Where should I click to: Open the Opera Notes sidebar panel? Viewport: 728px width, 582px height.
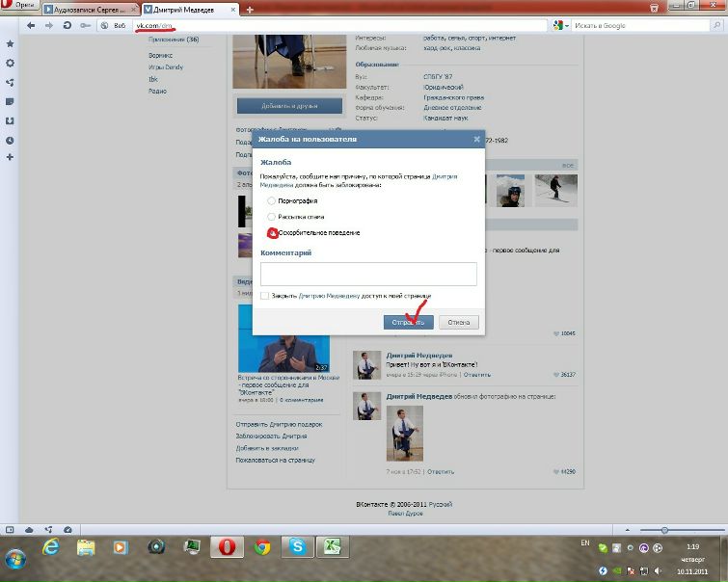[10, 101]
